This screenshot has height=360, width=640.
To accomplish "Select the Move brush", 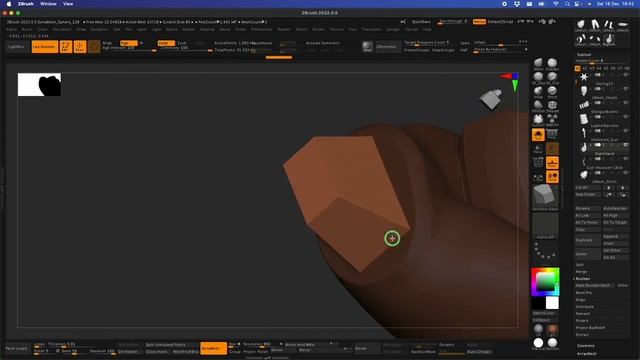I will pyautogui.click(x=538, y=63).
